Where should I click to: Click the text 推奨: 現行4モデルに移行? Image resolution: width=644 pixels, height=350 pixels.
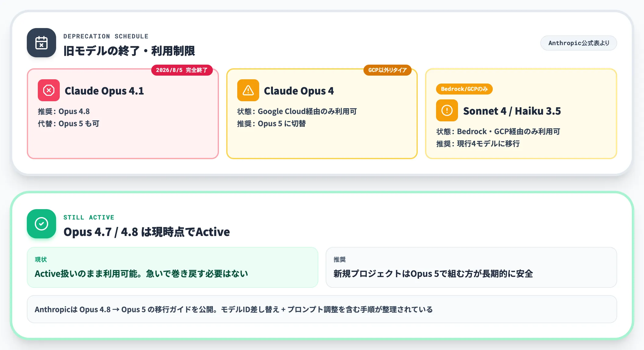pos(478,144)
